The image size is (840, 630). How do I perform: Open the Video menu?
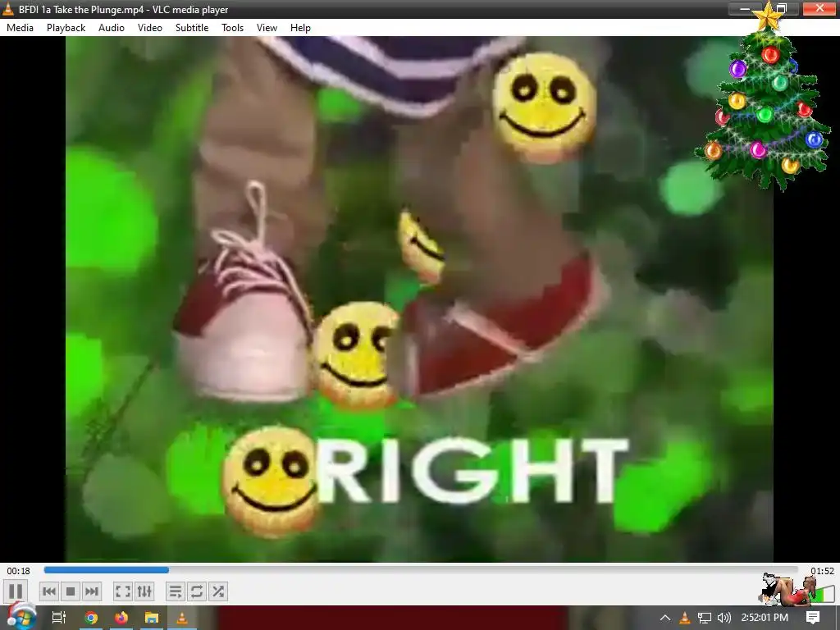[150, 28]
